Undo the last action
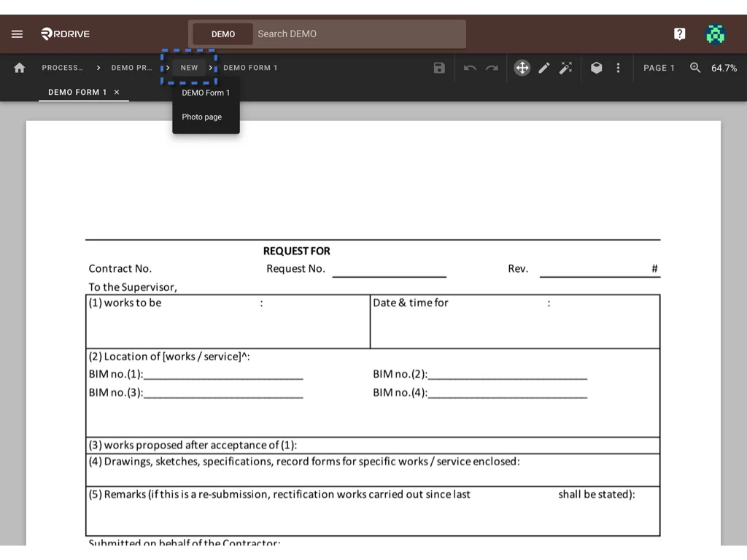 [x=469, y=67]
